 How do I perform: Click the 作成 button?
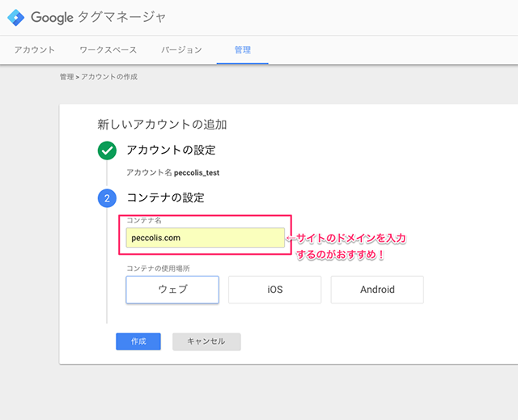[x=138, y=342]
